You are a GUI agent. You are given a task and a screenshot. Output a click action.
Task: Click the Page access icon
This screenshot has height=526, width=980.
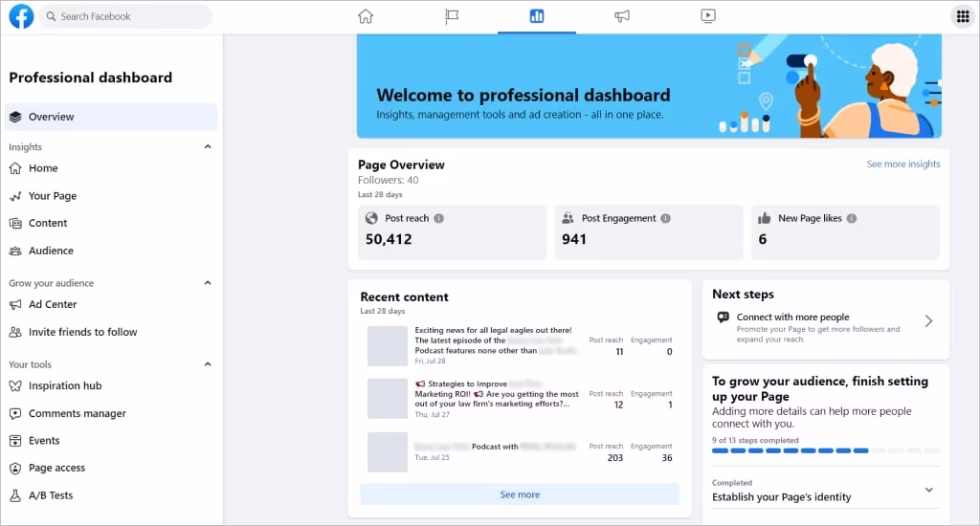click(x=15, y=468)
